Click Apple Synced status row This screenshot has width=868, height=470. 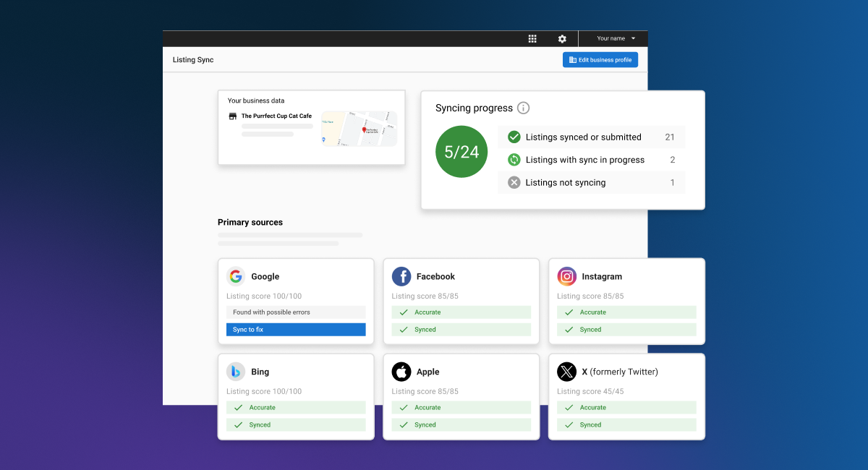(x=461, y=425)
